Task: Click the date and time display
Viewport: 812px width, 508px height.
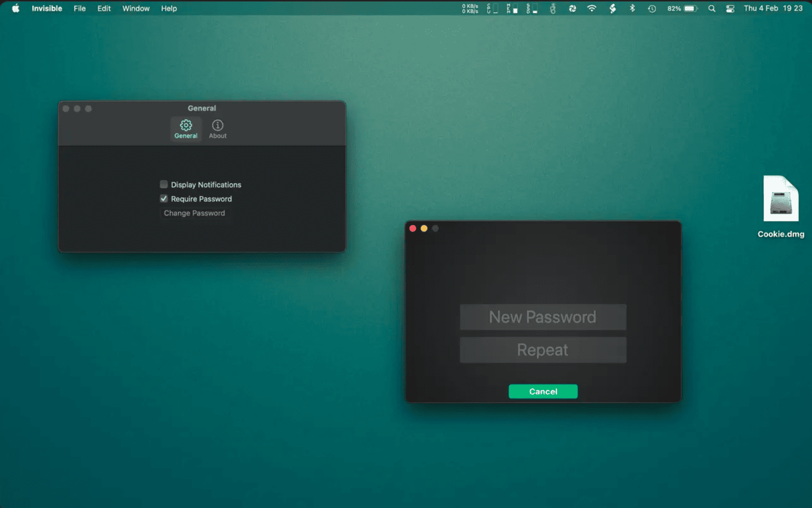Action: point(773,8)
